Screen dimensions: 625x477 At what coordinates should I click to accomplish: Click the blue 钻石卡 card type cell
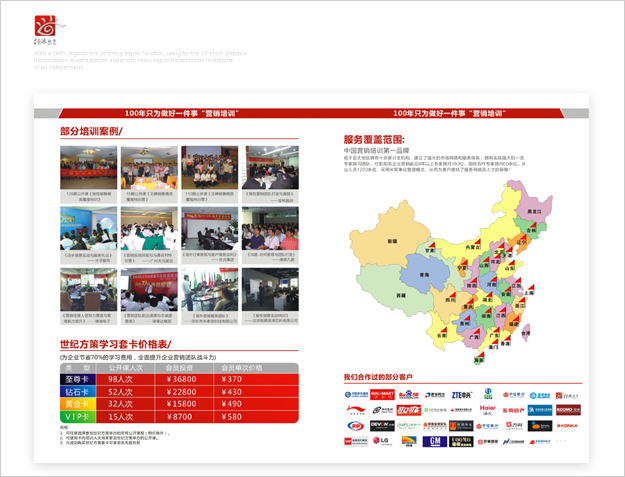(78, 391)
